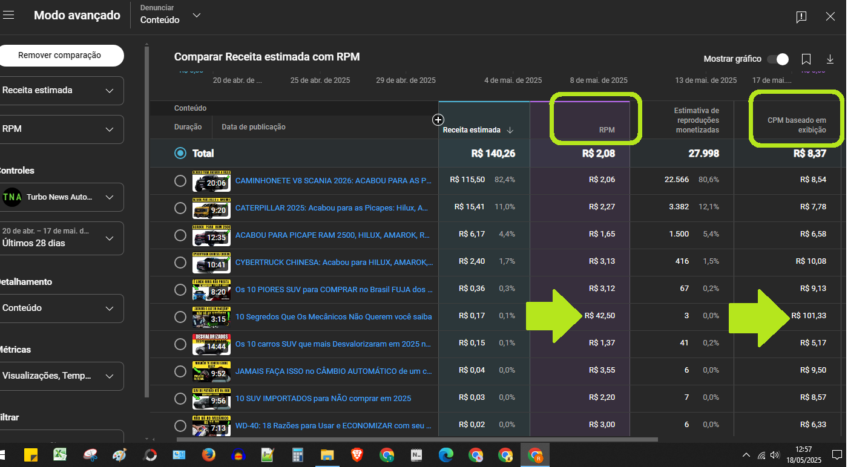Launch Brave browser from the taskbar

coord(357,454)
